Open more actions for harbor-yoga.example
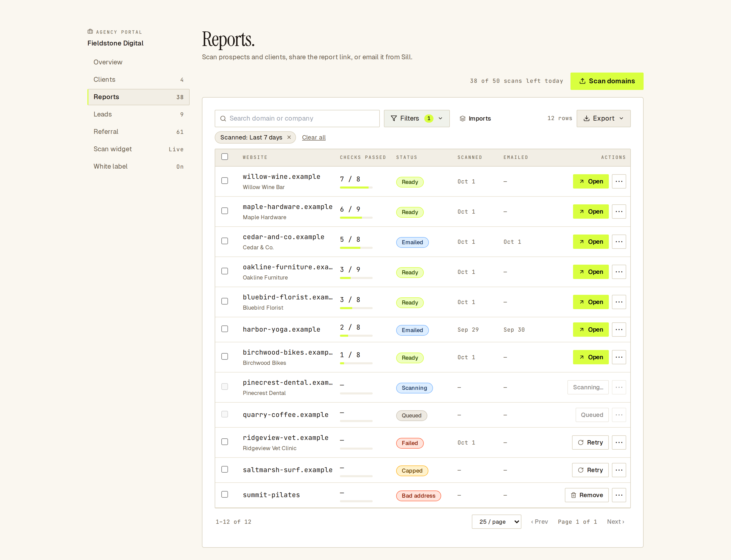The height and width of the screenshot is (560, 731). [x=619, y=330]
